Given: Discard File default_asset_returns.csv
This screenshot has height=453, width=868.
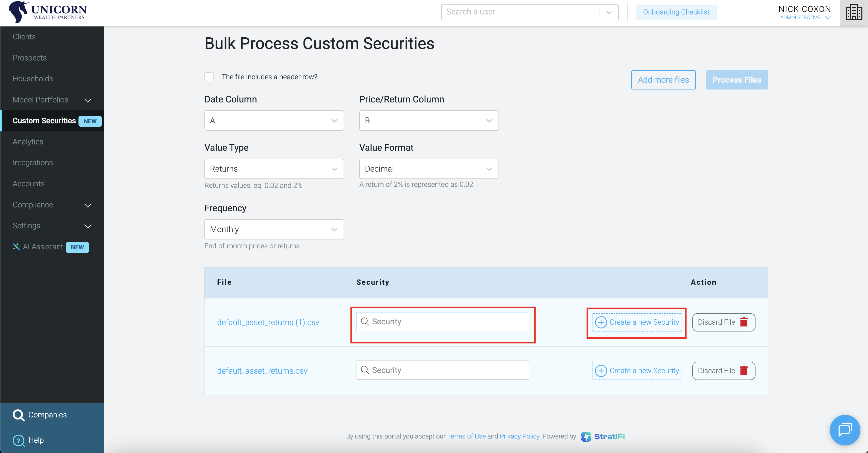Looking at the screenshot, I should tap(724, 371).
